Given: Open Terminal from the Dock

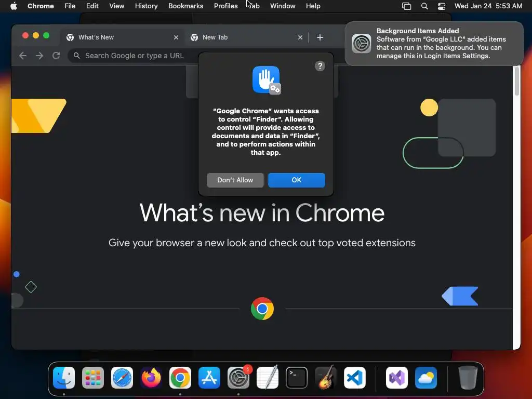Looking at the screenshot, I should point(297,378).
